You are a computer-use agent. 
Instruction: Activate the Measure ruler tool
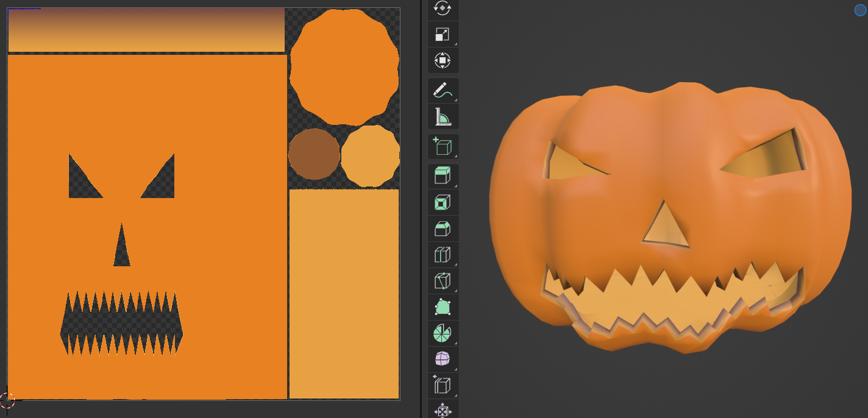(x=443, y=116)
